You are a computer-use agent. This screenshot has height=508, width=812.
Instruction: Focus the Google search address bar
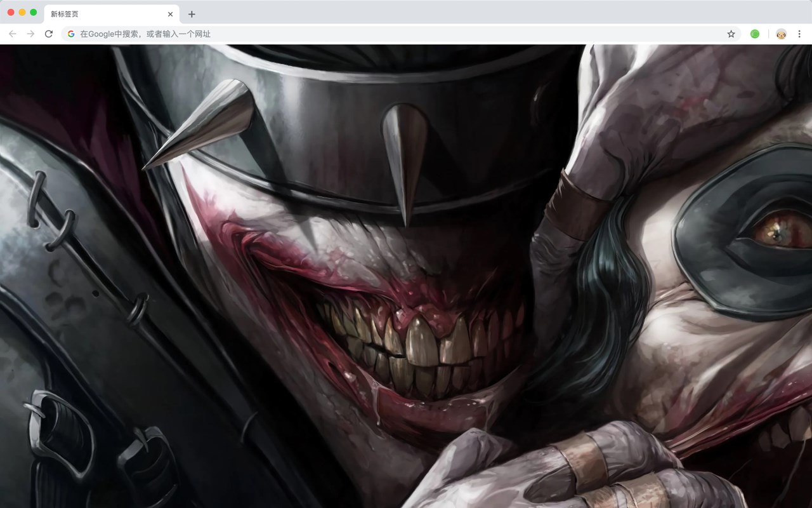[401, 34]
